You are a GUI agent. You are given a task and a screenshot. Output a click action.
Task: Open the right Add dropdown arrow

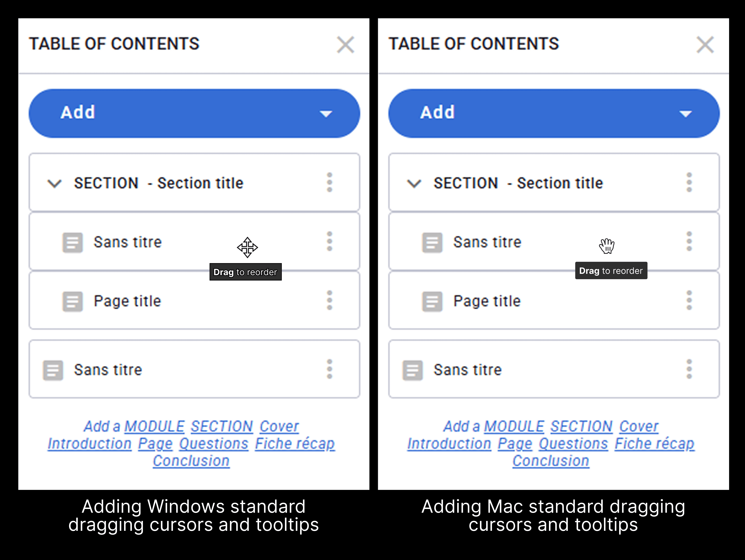click(685, 114)
